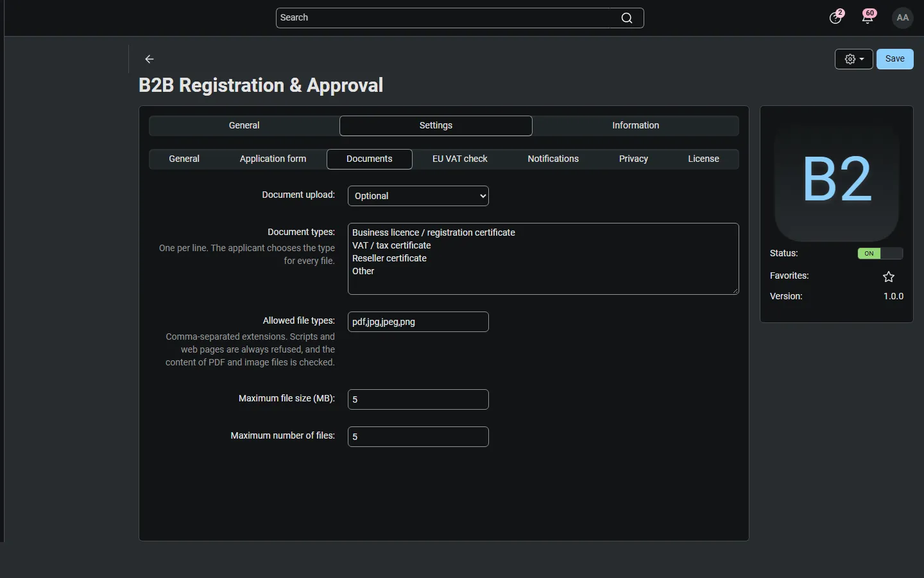Click the search magnifier icon

627,18
